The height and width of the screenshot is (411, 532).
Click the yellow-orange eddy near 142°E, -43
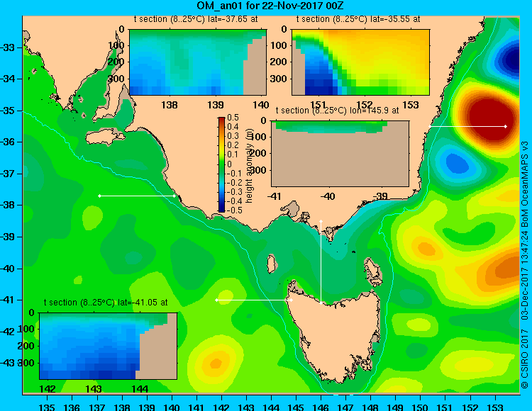tap(216, 364)
